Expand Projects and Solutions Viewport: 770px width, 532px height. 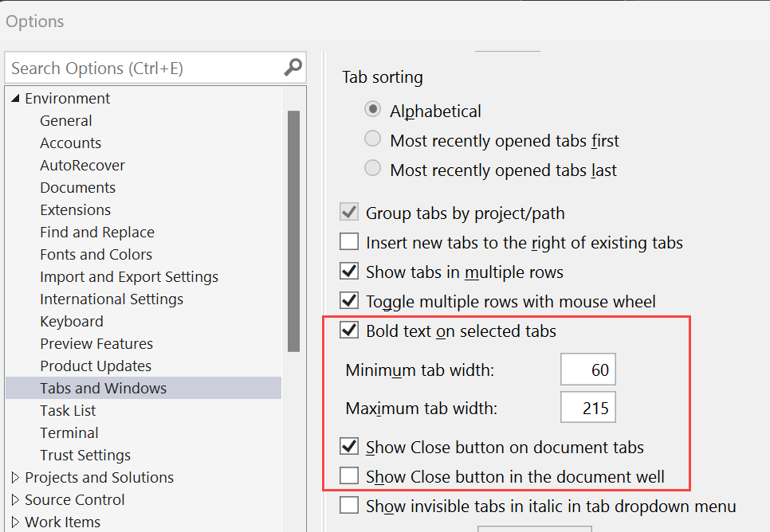[14, 477]
